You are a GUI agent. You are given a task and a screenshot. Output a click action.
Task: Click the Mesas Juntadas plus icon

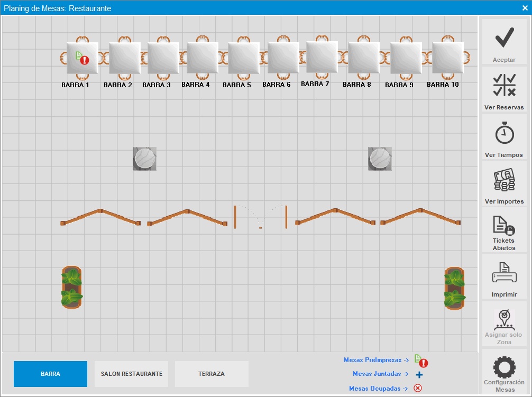pyautogui.click(x=419, y=374)
